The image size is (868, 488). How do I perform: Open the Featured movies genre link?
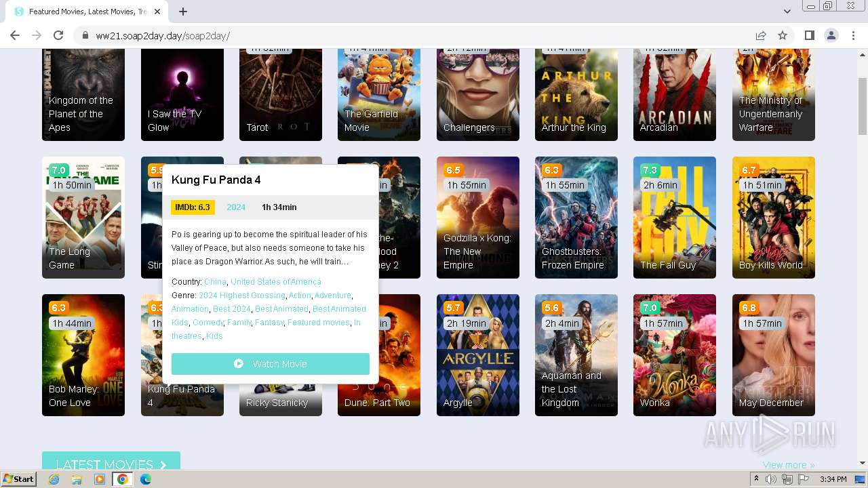click(318, 323)
